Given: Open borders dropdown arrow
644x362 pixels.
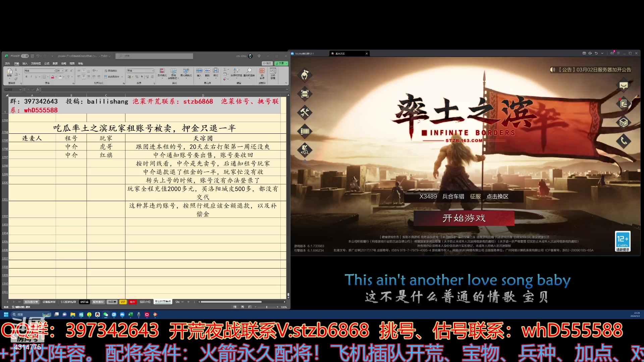Looking at the screenshot, I should [x=48, y=77].
